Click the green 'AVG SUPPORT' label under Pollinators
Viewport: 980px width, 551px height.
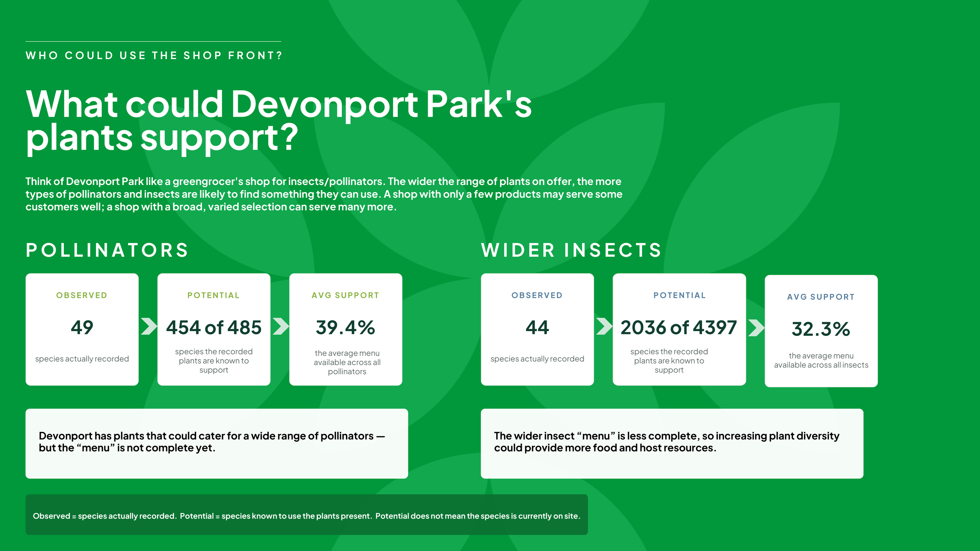(x=345, y=295)
